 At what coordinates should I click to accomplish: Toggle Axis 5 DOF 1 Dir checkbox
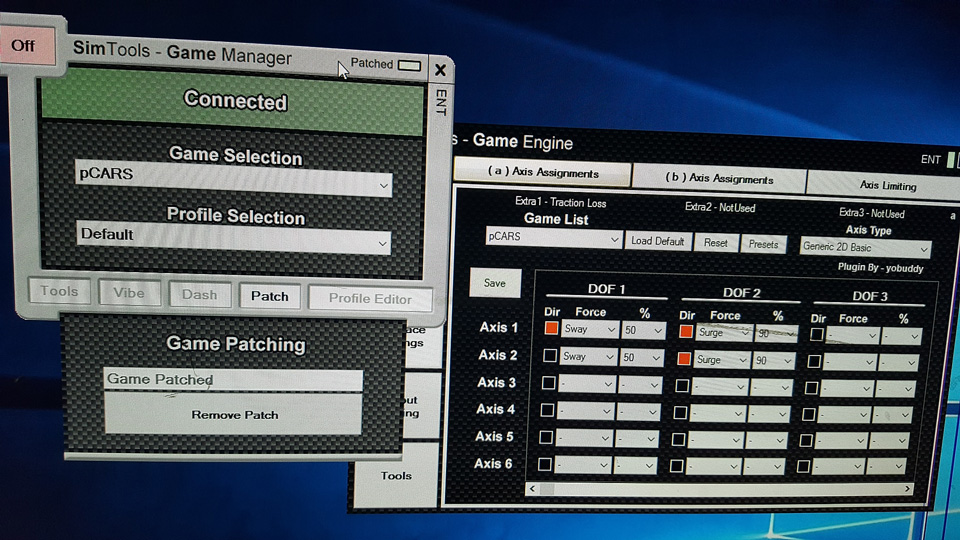click(546, 437)
